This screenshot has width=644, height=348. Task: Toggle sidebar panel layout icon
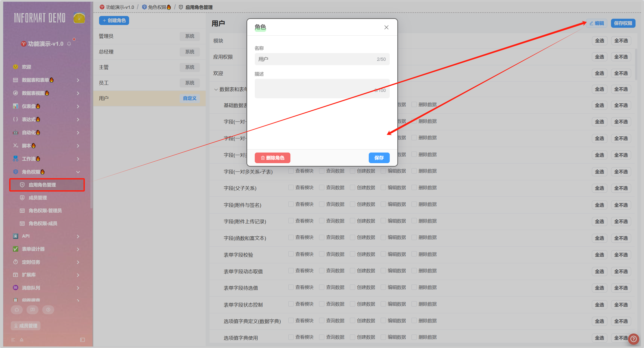click(82, 340)
